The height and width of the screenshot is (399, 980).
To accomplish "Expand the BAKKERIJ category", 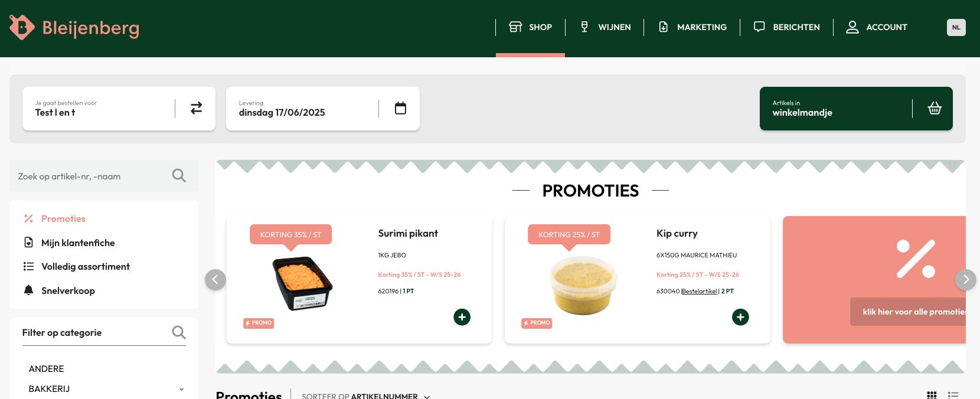I will click(x=181, y=389).
